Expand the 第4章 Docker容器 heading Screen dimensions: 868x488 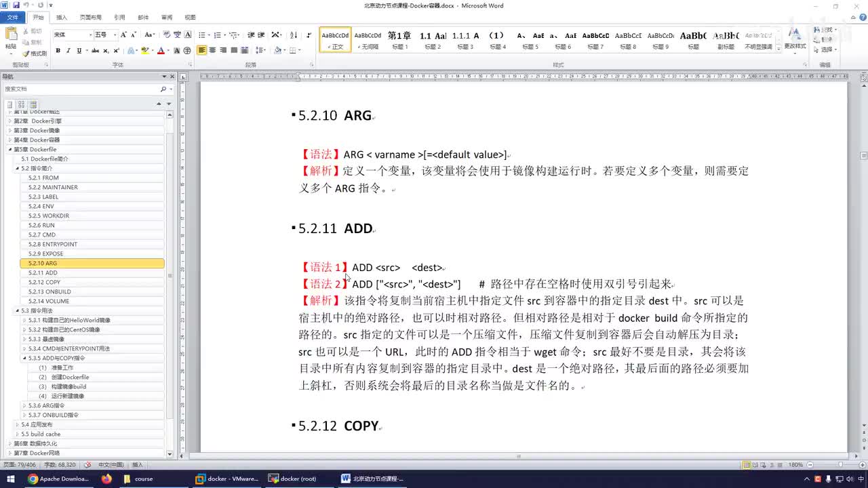tap(10, 140)
